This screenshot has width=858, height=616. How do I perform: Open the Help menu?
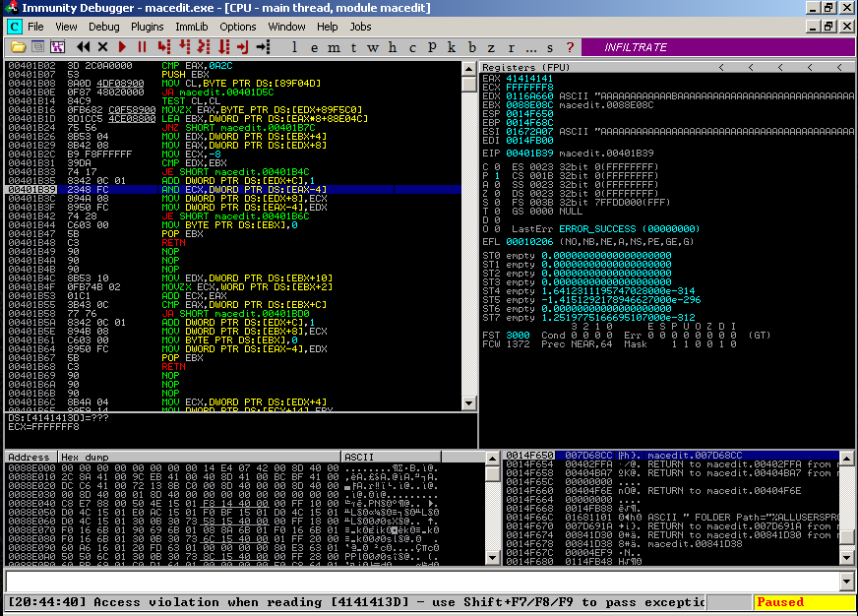pyautogui.click(x=328, y=27)
